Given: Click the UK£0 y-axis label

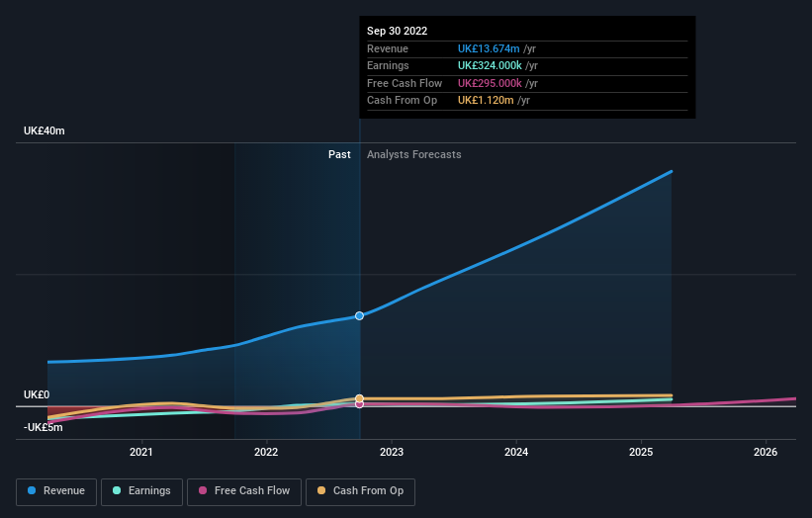Looking at the screenshot, I should click(x=37, y=394).
